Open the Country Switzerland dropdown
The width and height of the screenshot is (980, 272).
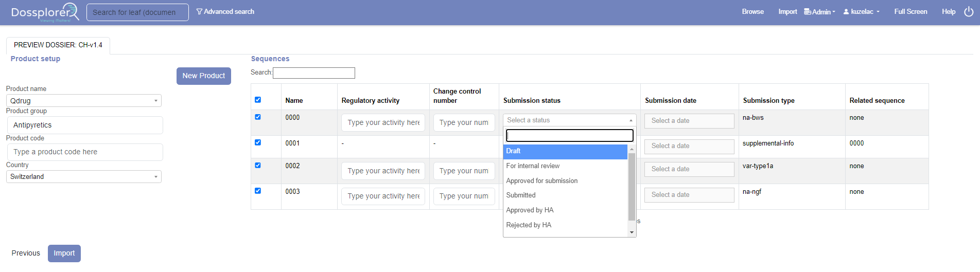click(x=83, y=177)
